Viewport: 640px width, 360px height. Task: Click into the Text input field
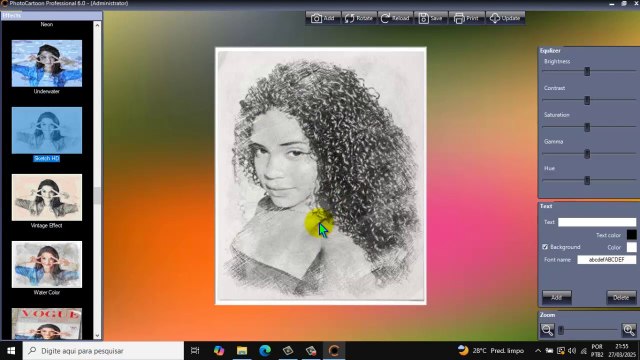597,222
